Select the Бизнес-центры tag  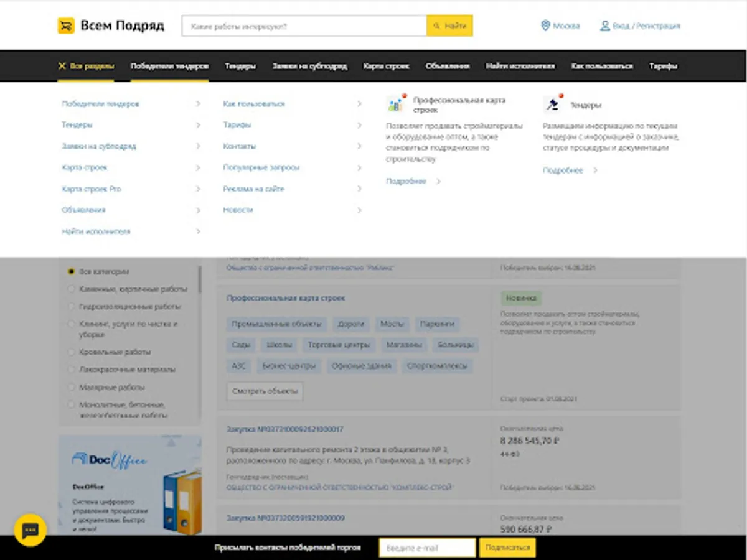tap(289, 366)
